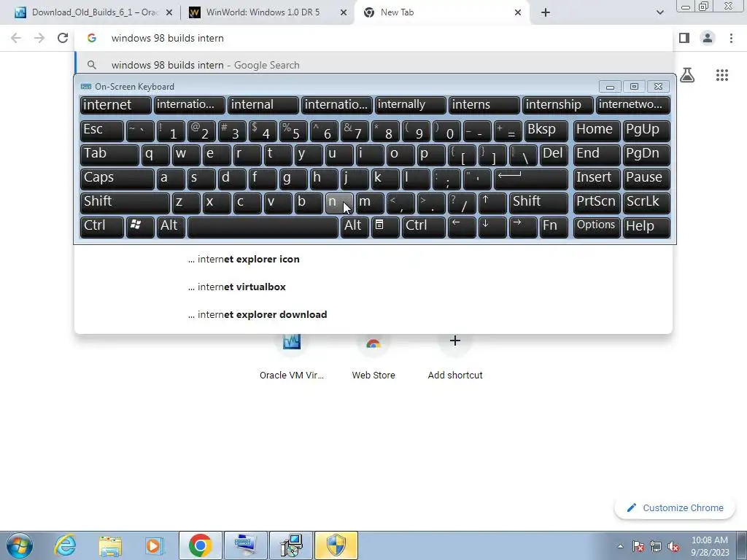Choose the 'internally' word prediction
Viewport: 747px width, 560px height.
coord(410,105)
